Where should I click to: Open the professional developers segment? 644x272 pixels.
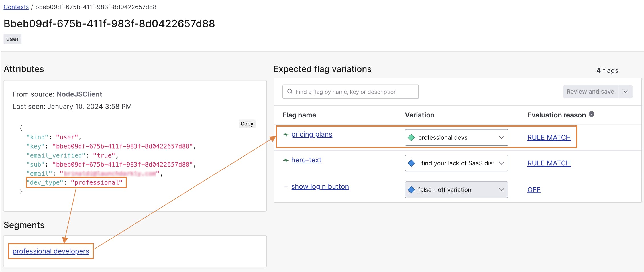pos(51,251)
